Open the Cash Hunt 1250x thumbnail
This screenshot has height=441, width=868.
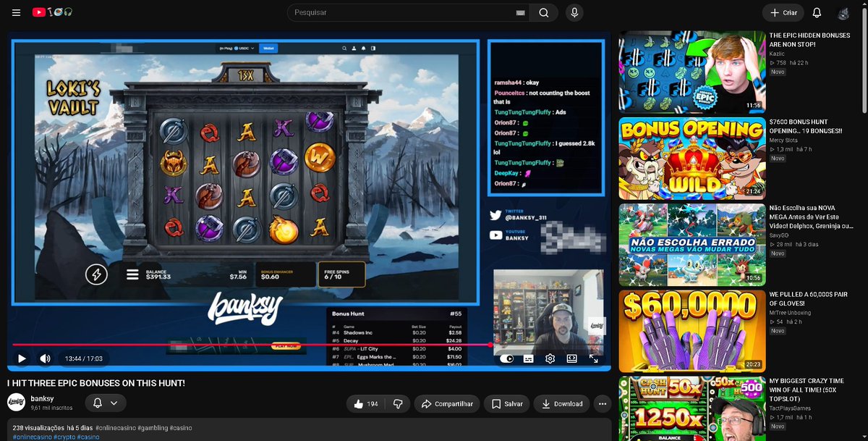coord(692,408)
